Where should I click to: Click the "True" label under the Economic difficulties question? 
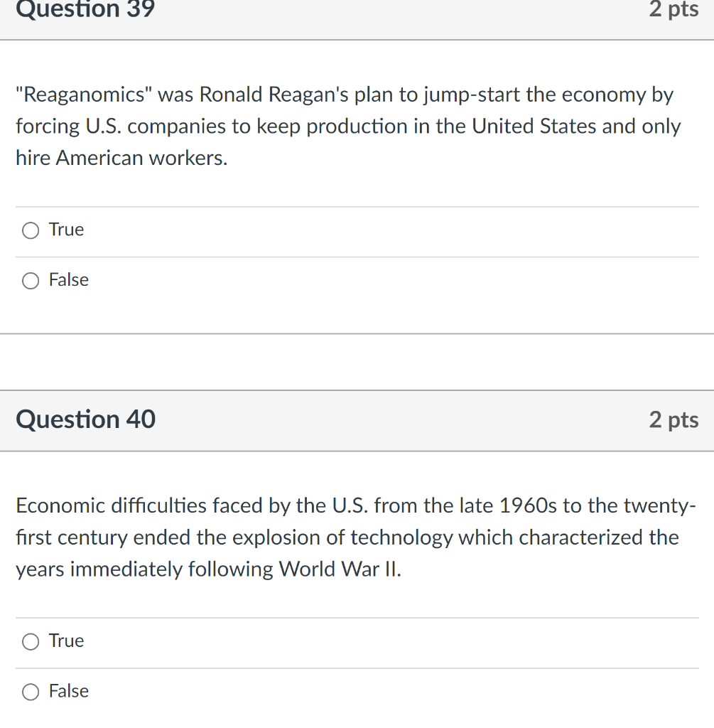(66, 641)
